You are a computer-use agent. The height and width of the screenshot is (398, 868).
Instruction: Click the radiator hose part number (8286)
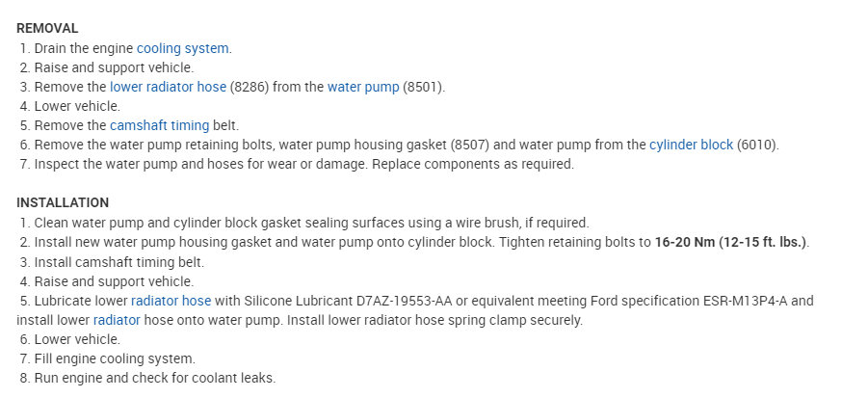[x=250, y=87]
